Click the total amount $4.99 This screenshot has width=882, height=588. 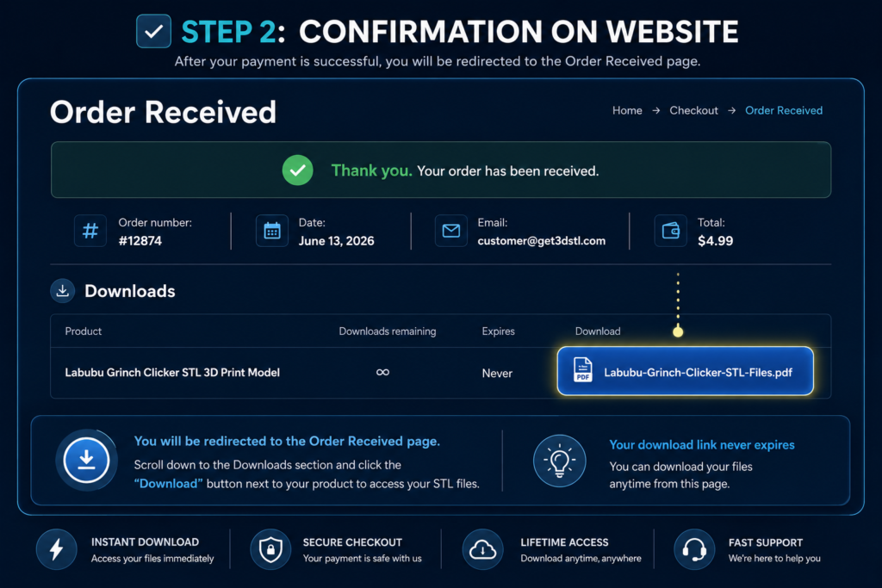pyautogui.click(x=715, y=241)
